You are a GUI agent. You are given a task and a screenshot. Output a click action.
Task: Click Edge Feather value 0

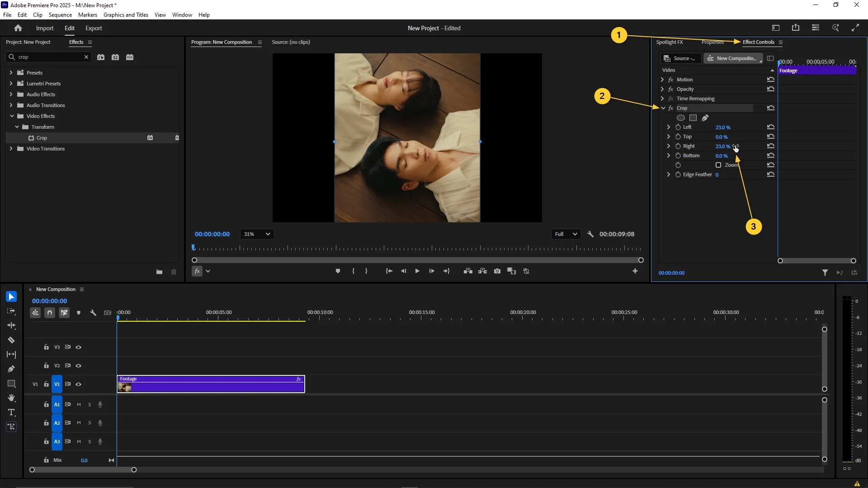[x=717, y=175]
